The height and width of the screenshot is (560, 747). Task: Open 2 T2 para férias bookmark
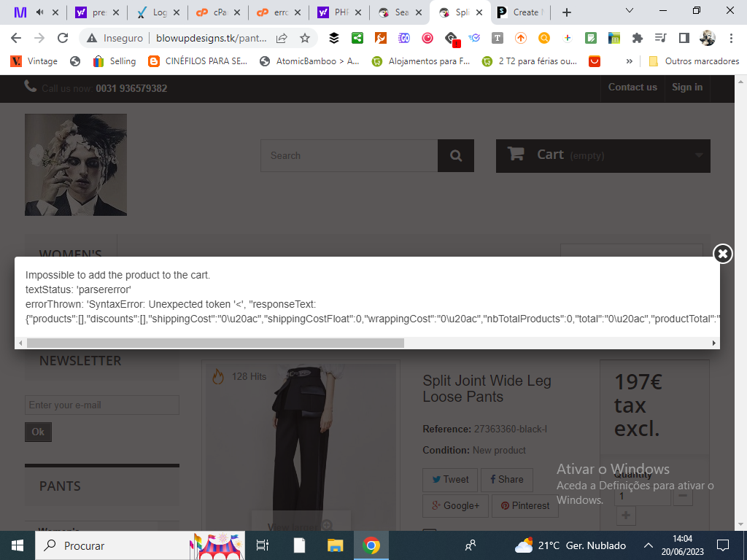point(530,61)
